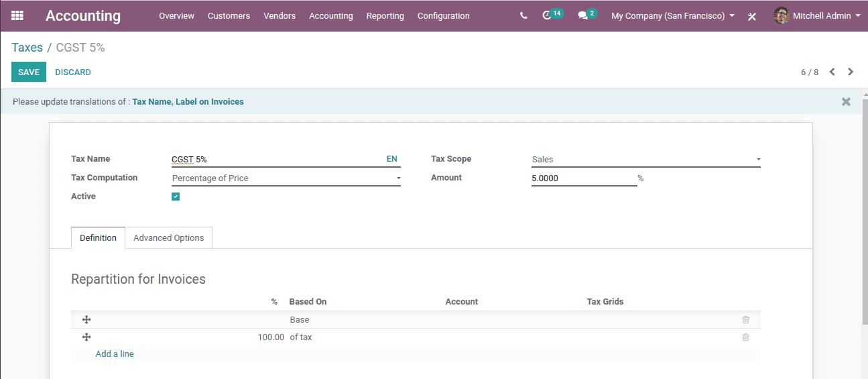The image size is (868, 379).
Task: Click the phone call icon in navbar
Action: [x=523, y=15]
